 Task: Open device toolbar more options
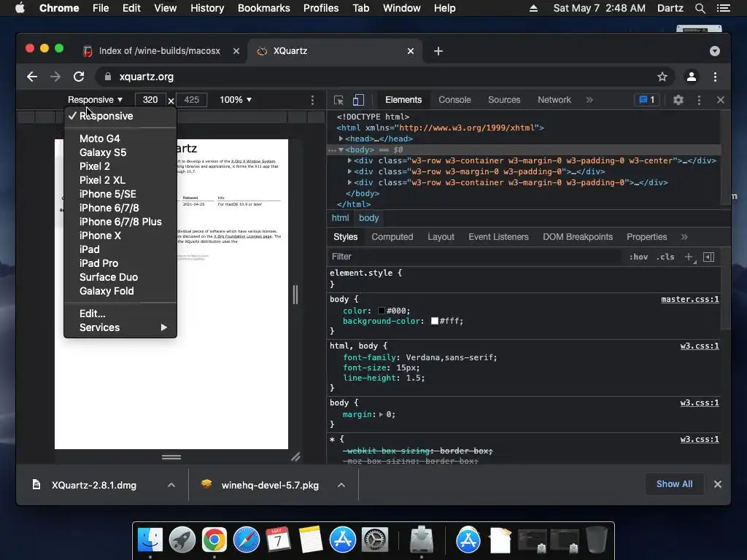(312, 100)
